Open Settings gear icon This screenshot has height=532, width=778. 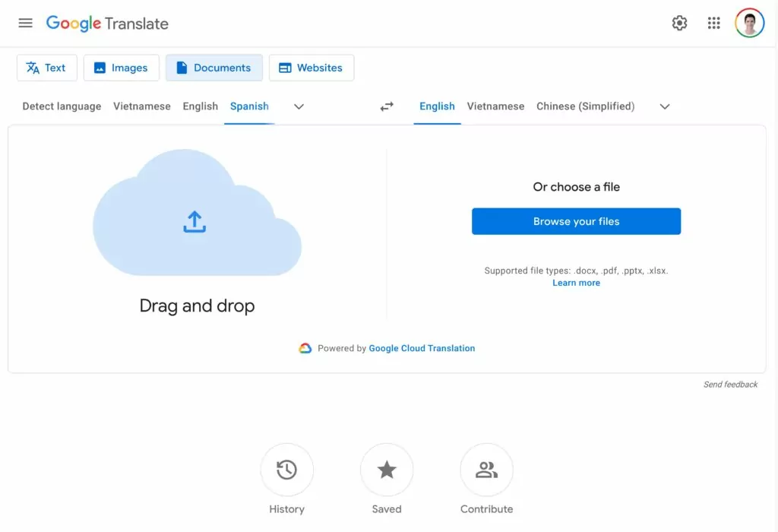coord(679,23)
